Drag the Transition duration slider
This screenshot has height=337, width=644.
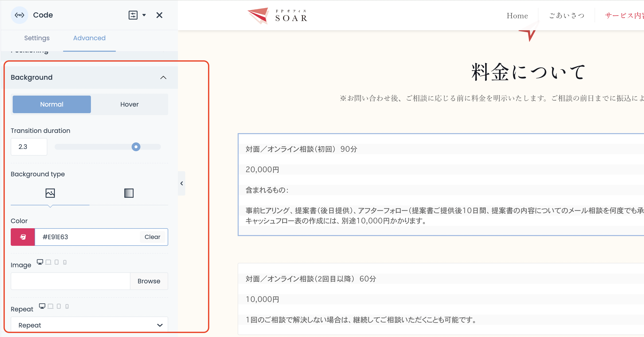click(x=136, y=147)
